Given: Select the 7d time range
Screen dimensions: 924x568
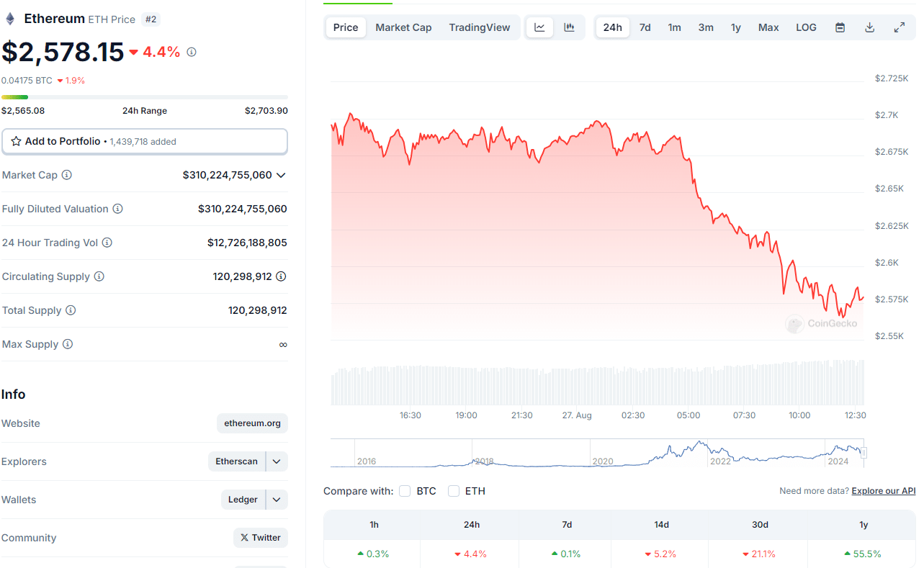Looking at the screenshot, I should [645, 27].
